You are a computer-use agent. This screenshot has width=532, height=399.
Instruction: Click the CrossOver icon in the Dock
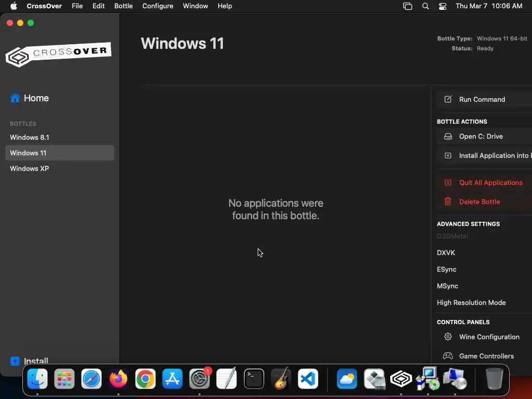pos(401,379)
